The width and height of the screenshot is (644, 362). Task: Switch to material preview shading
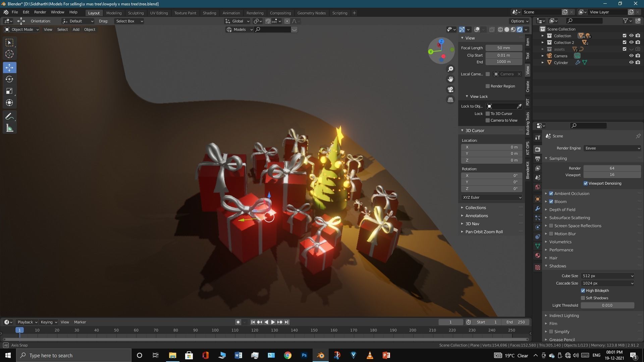513,29
